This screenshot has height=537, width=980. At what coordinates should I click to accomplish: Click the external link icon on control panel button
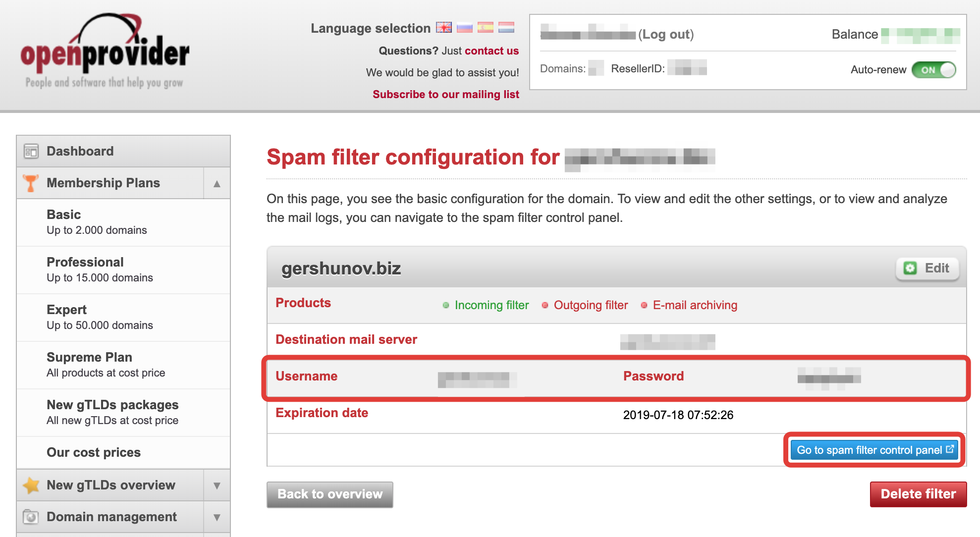(950, 449)
